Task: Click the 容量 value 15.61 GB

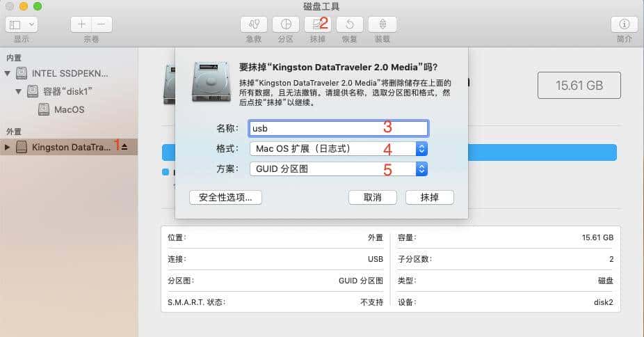Action: pos(597,237)
